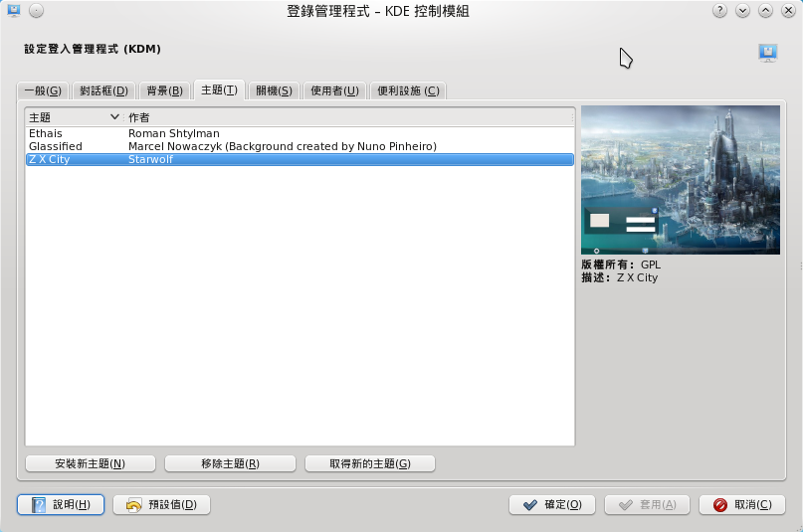Click the Marcel Nowaczyk author cell
This screenshot has width=803, height=532.
[x=283, y=146]
